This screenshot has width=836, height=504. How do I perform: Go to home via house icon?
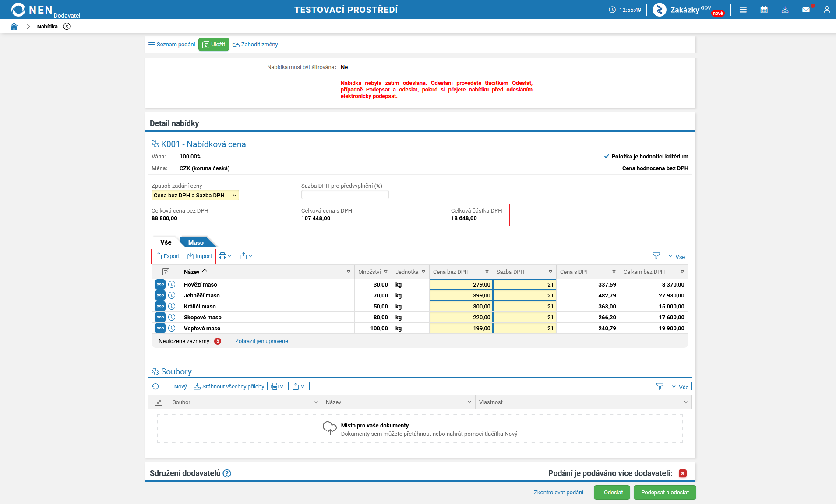(14, 26)
